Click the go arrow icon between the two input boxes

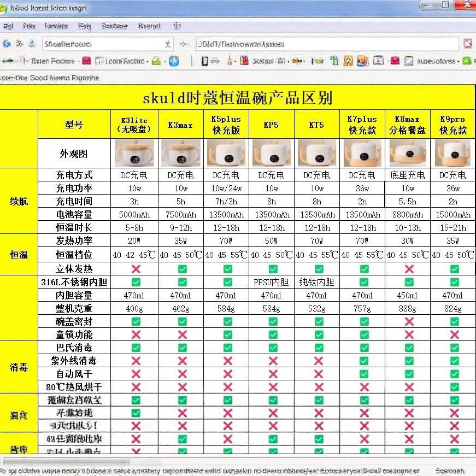coord(183,44)
